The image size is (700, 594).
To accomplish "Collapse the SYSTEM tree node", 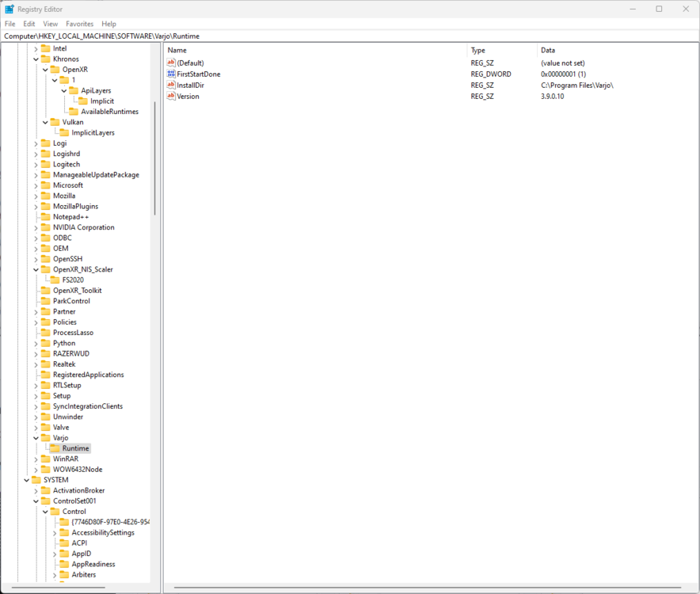I will (26, 480).
